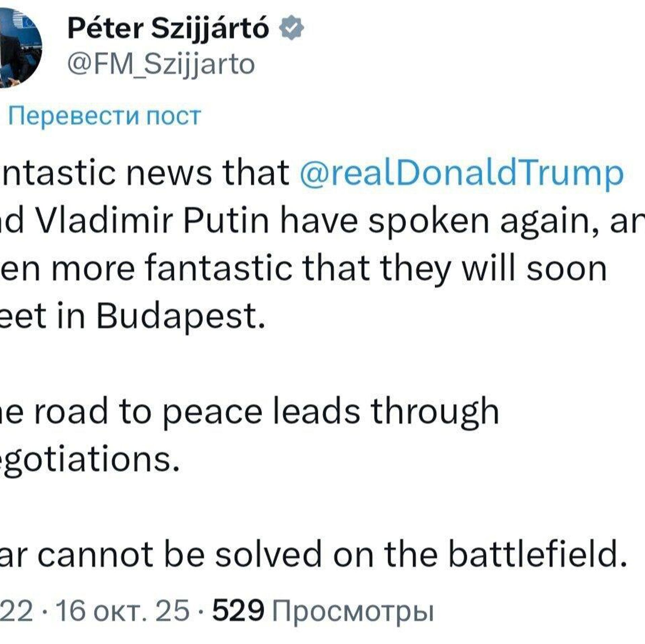Viewport: 645px width, 644px height.
Task: Click the Перевести пост translate link
Action: point(104,116)
